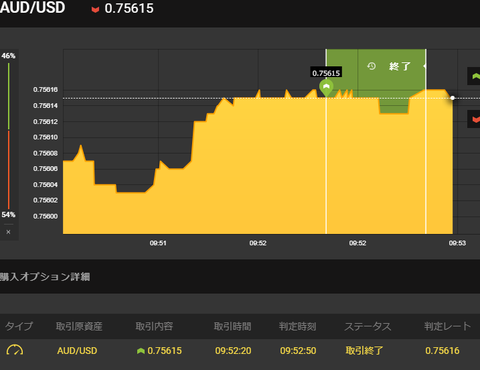Image resolution: width=480 pixels, height=370 pixels.
Task: Click the AUD/USD cell in options table
Action: [x=77, y=351]
